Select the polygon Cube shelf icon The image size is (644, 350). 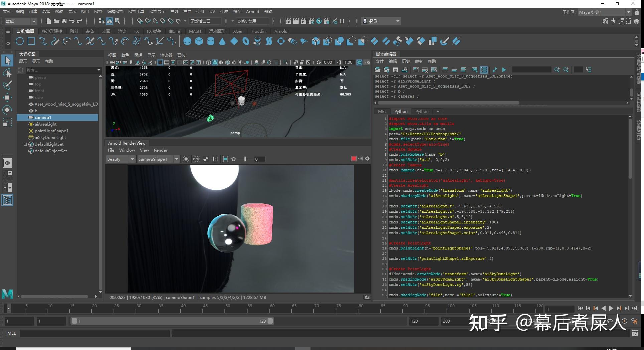(198, 41)
